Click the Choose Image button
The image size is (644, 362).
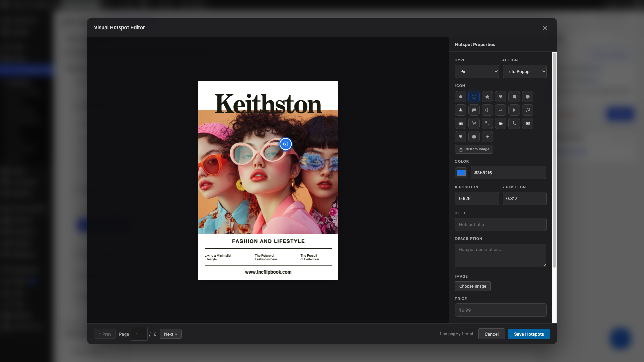pyautogui.click(x=473, y=286)
